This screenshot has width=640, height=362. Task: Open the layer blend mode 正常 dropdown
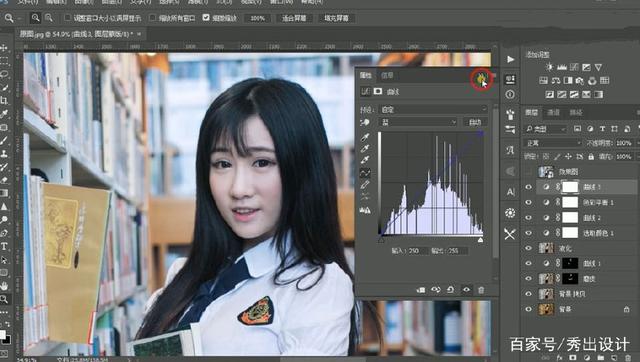[x=552, y=143]
